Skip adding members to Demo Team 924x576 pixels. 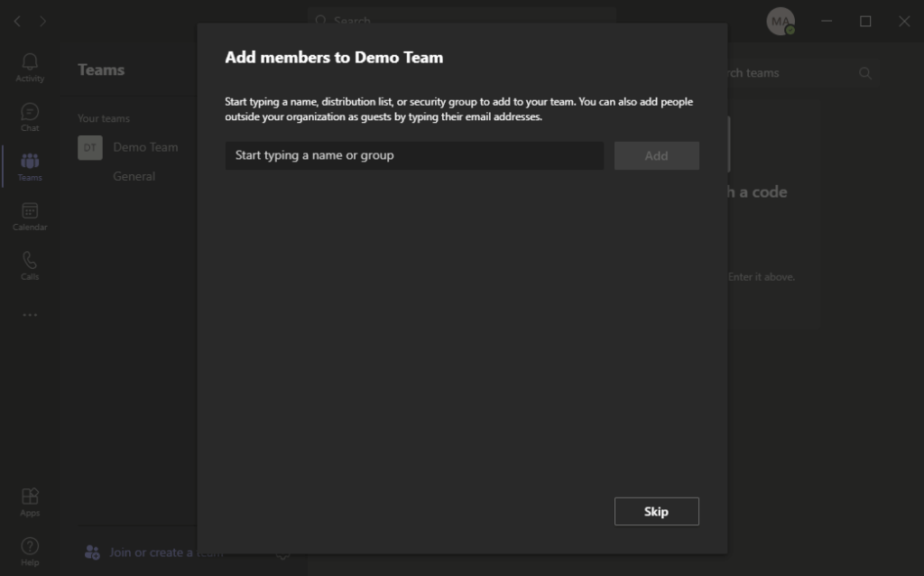657,511
